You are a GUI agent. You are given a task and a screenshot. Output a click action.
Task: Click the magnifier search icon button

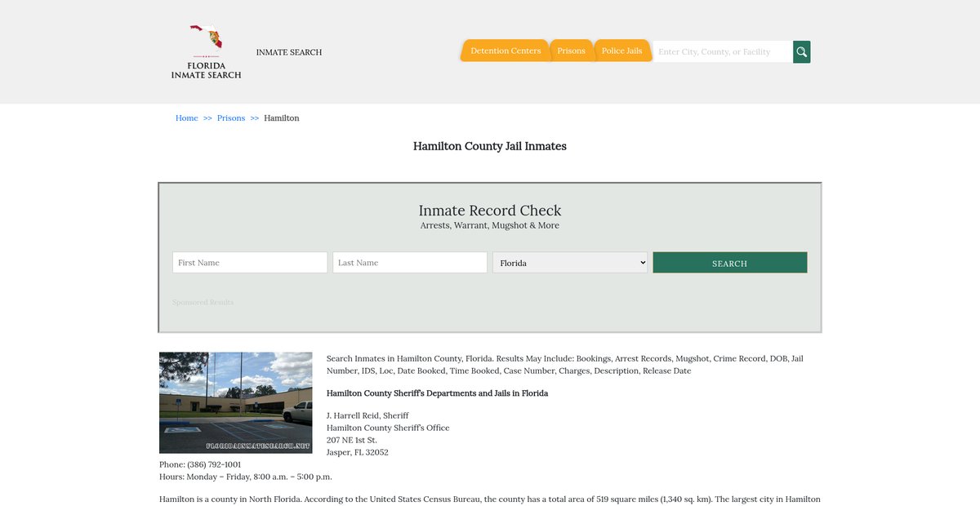802,51
